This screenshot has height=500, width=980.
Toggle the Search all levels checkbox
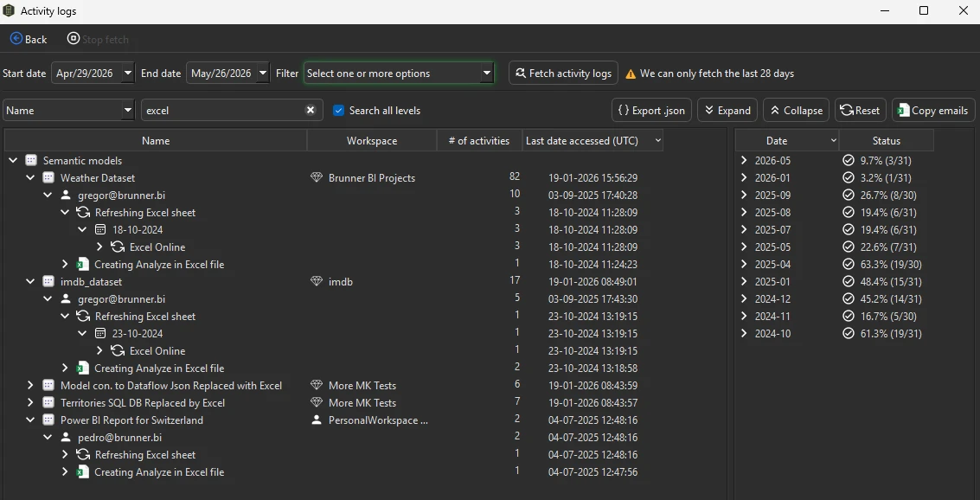pos(339,111)
